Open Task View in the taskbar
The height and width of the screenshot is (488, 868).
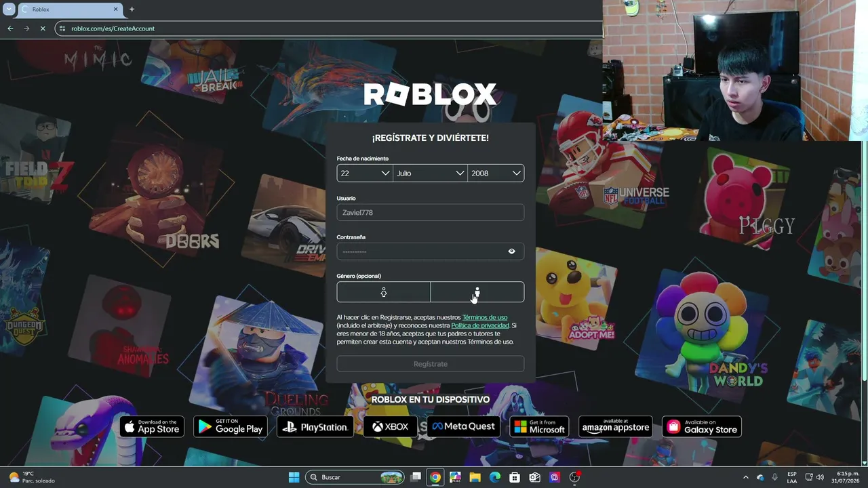point(416,477)
